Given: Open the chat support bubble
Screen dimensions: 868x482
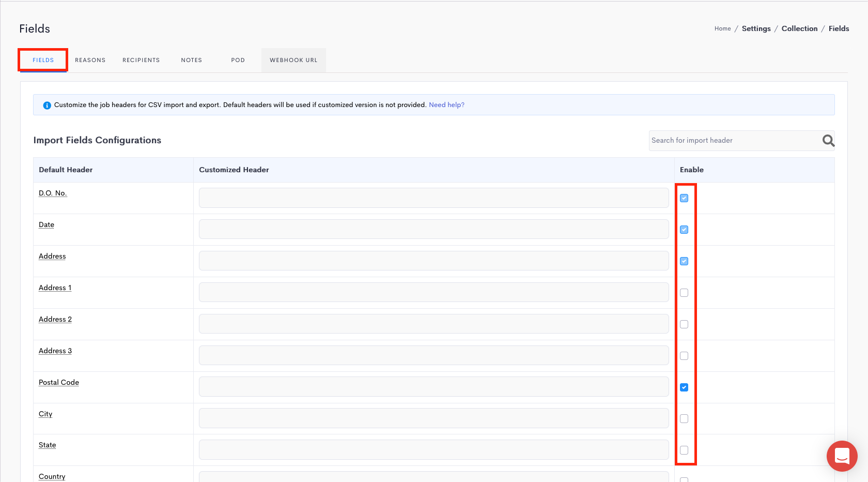Looking at the screenshot, I should pyautogui.click(x=842, y=456).
